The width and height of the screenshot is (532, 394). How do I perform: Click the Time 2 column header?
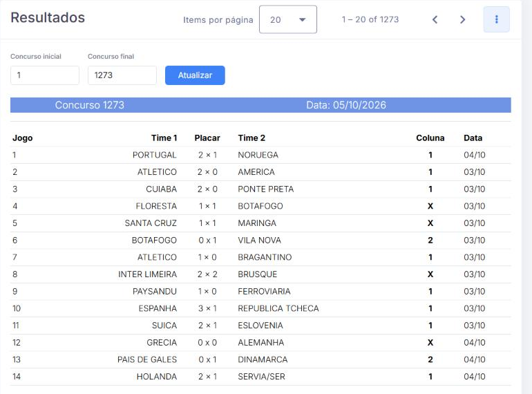pyautogui.click(x=251, y=138)
